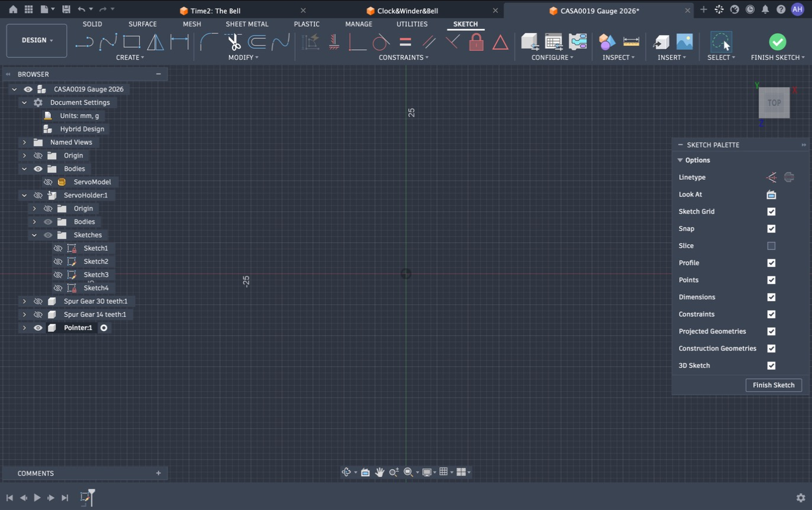Show Sketch1 using its eye icon
This screenshot has height=510, width=812.
pos(58,248)
